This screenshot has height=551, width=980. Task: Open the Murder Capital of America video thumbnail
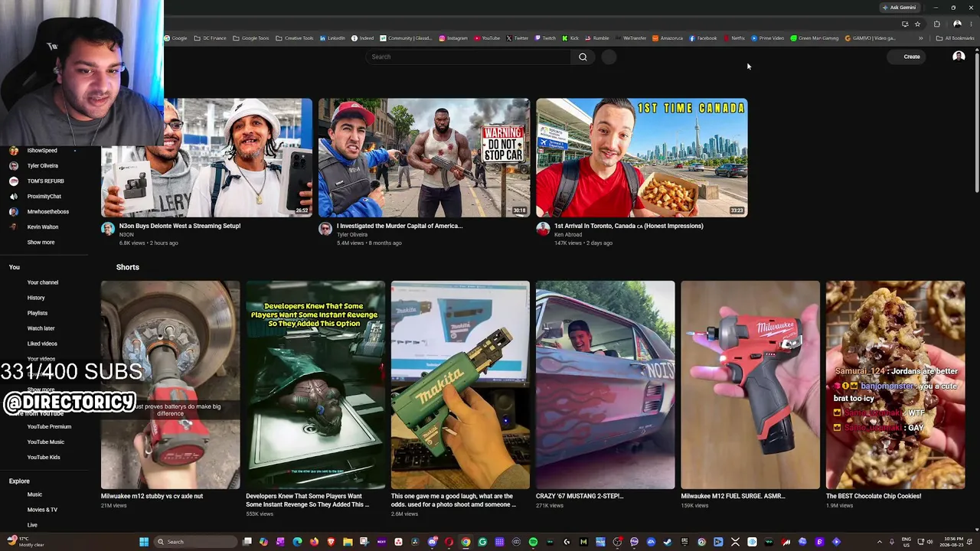tap(424, 158)
